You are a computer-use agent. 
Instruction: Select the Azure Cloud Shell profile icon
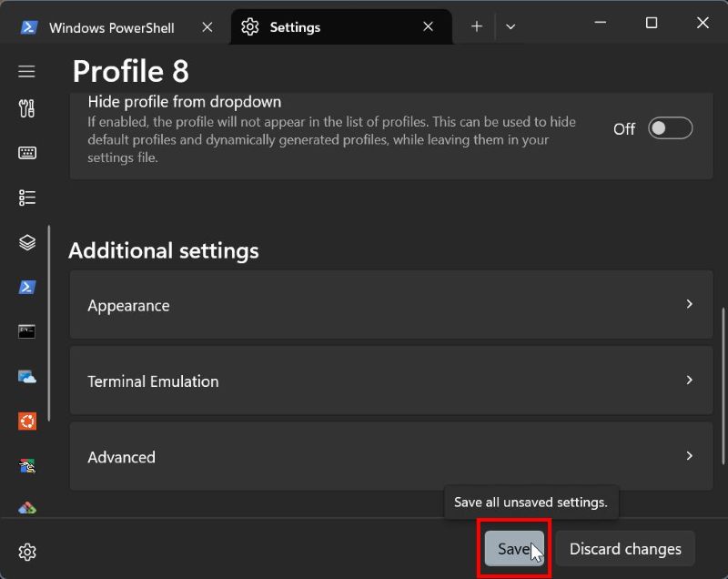tap(27, 376)
